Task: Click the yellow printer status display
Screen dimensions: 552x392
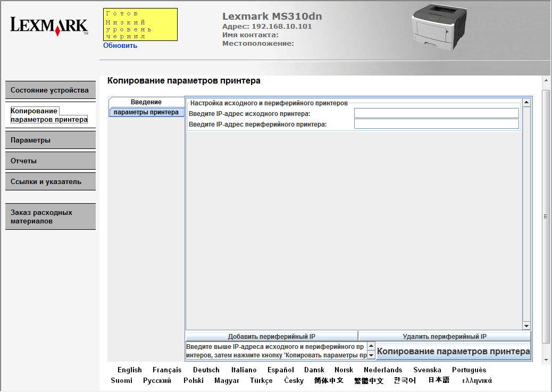Action: (x=140, y=24)
